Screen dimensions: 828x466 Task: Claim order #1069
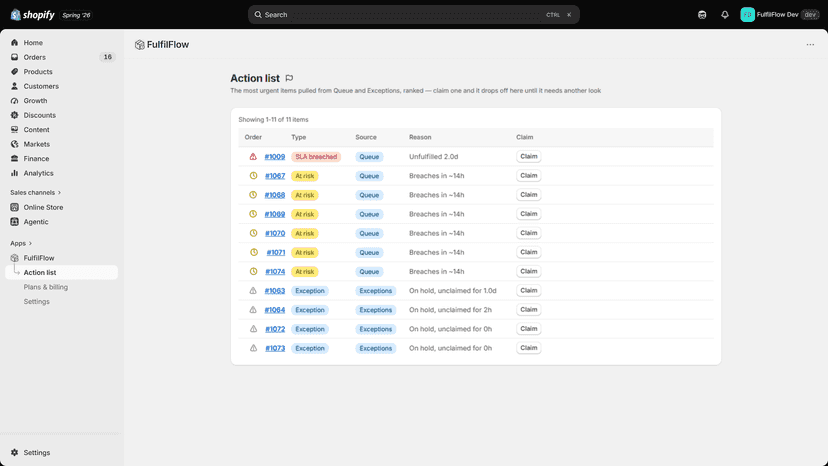click(529, 214)
